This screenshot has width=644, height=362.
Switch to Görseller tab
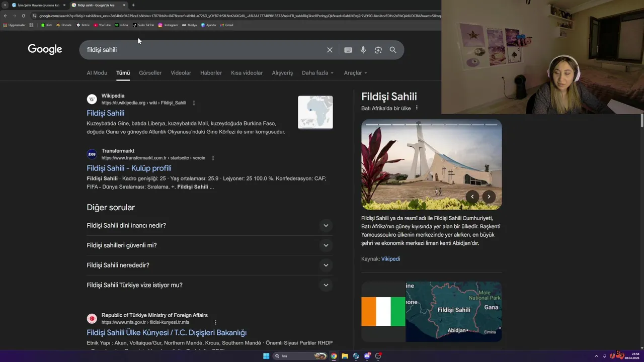coord(150,73)
